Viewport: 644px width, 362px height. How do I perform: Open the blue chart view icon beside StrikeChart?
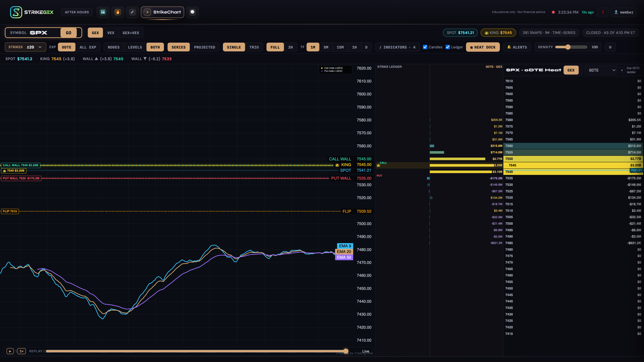(133, 12)
